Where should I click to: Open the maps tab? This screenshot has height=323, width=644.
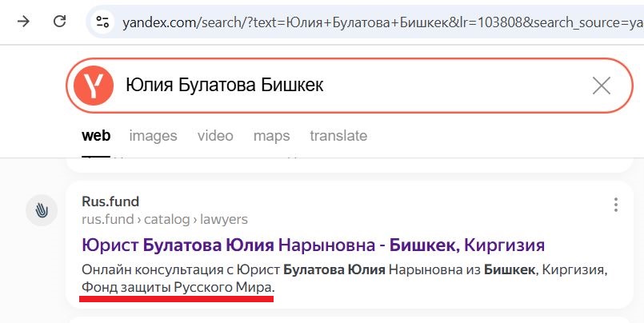tap(271, 136)
